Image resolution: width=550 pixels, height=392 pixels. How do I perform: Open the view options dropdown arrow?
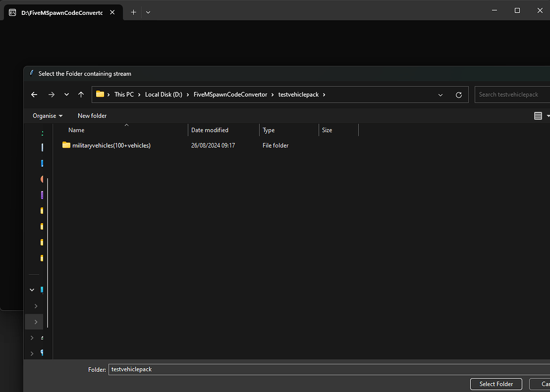547,115
